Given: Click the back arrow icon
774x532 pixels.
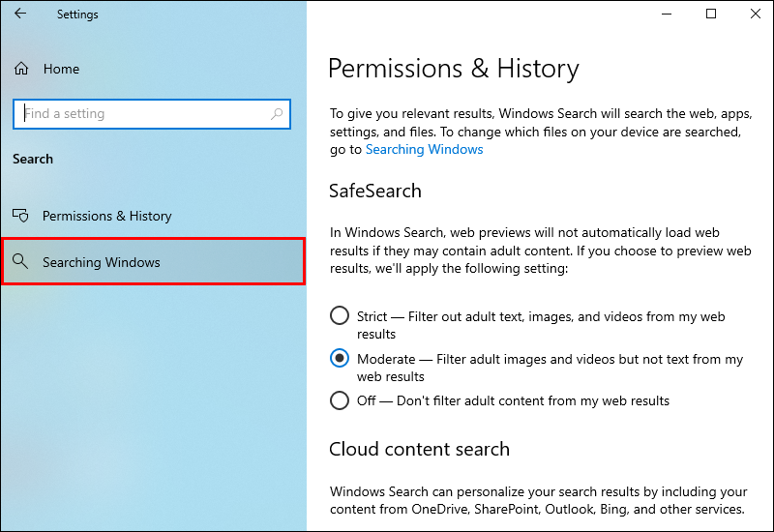Looking at the screenshot, I should pos(20,15).
